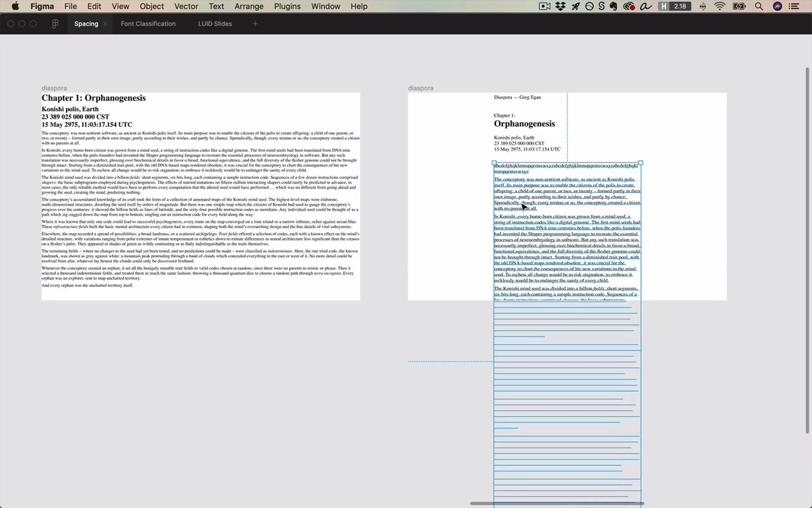Open the Edit menu

[94, 6]
